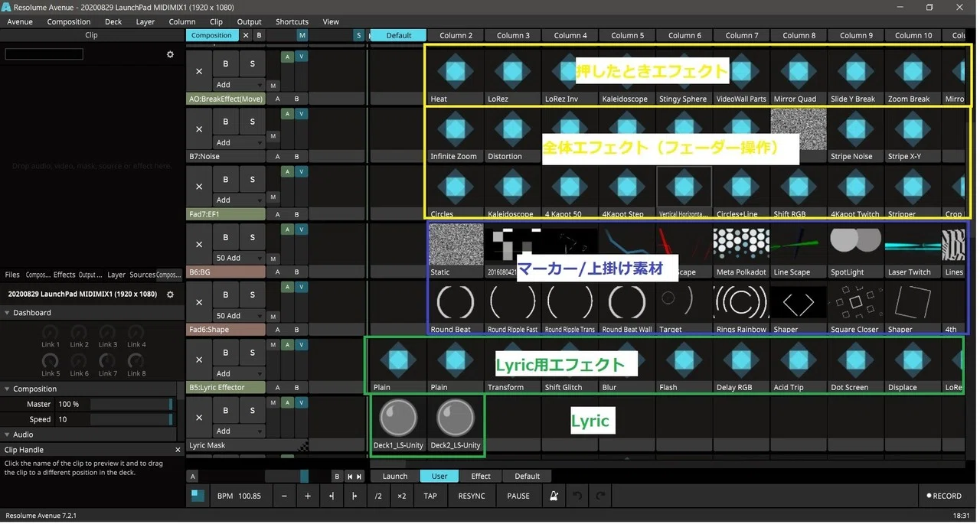This screenshot has height=524, width=980.
Task: Switch to the Effects tab
Action: (x=64, y=275)
